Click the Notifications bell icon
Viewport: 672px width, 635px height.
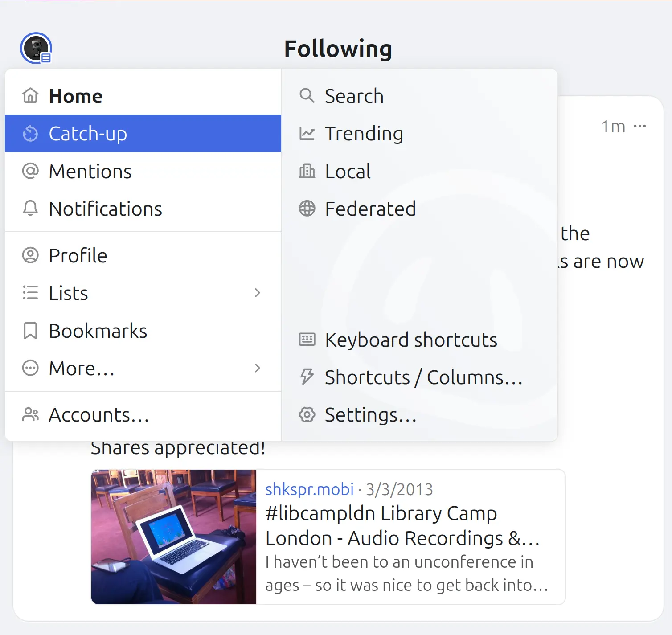pos(30,209)
